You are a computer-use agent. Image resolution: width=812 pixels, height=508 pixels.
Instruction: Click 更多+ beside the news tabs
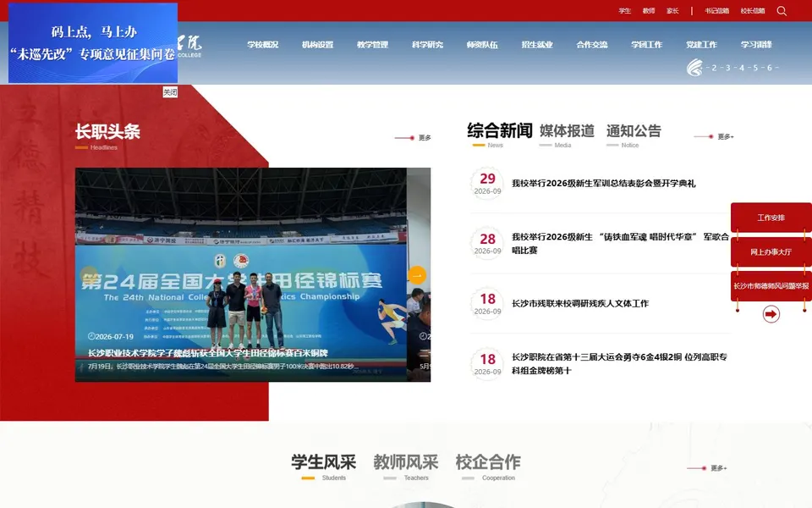coord(726,137)
